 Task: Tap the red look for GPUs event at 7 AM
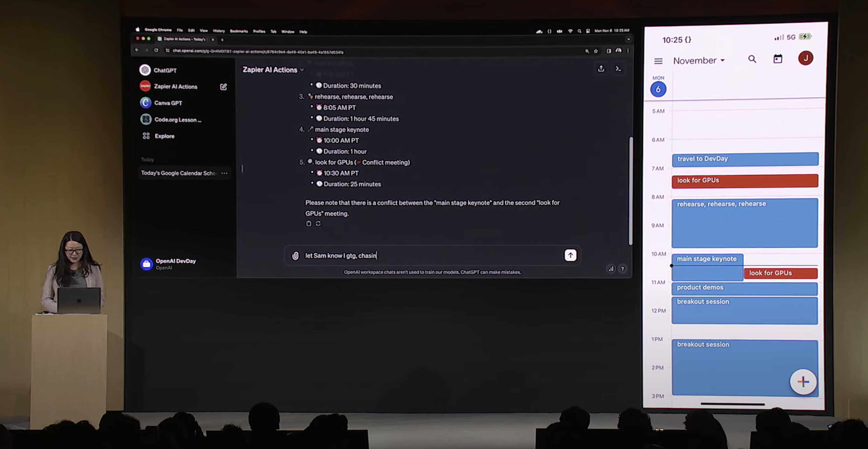click(745, 181)
